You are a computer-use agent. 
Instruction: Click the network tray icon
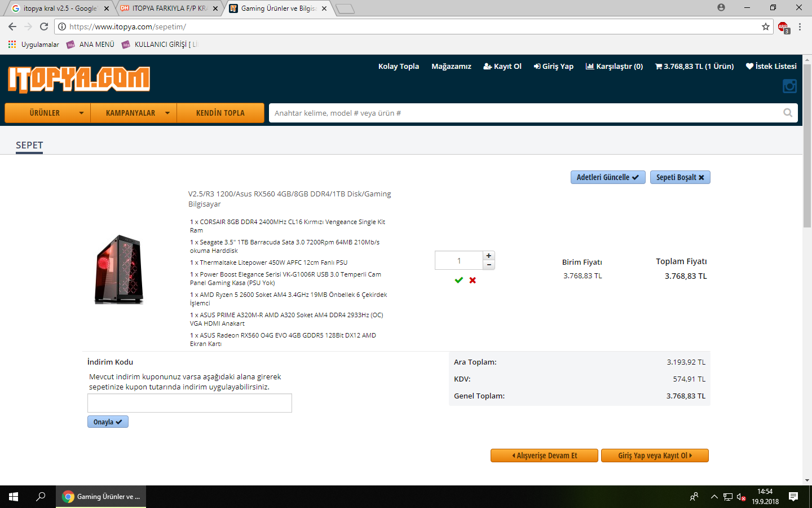pyautogui.click(x=728, y=497)
